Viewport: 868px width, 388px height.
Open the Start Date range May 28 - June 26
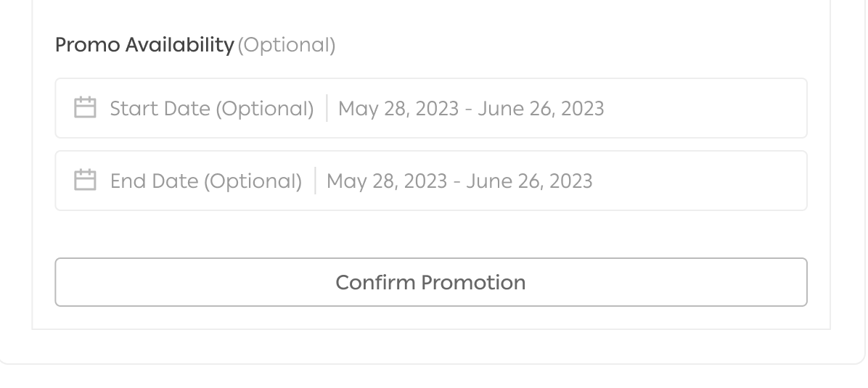click(470, 109)
